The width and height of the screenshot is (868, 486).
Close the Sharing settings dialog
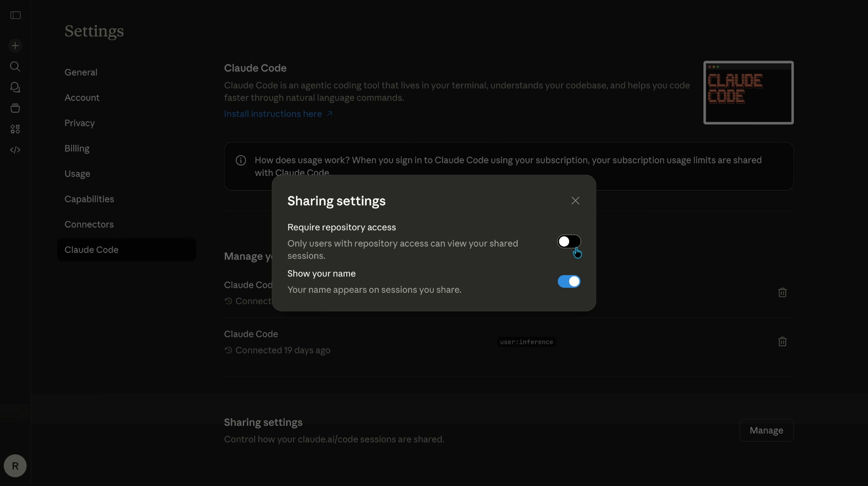pos(575,200)
